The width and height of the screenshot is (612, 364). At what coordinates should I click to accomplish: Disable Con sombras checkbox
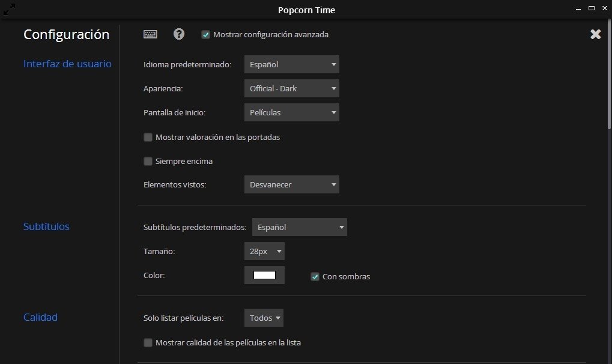tap(315, 276)
